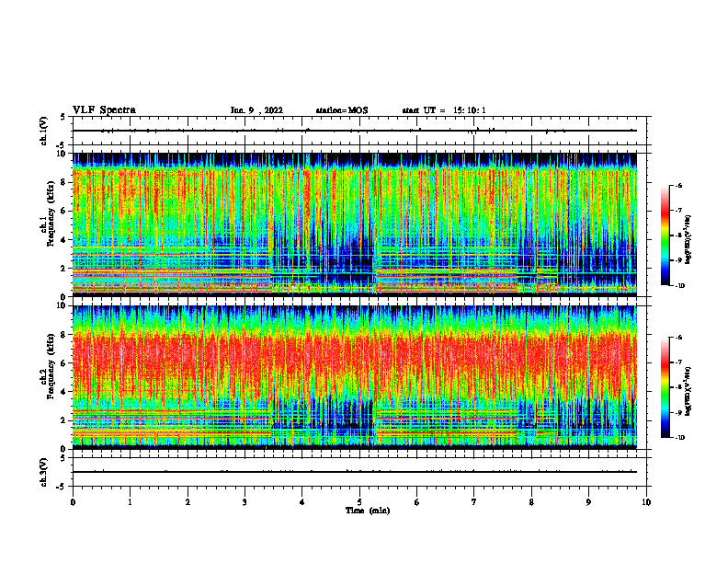This screenshot has width=728, height=563.
Task: Click time axis tick label '8'
Action: (531, 502)
